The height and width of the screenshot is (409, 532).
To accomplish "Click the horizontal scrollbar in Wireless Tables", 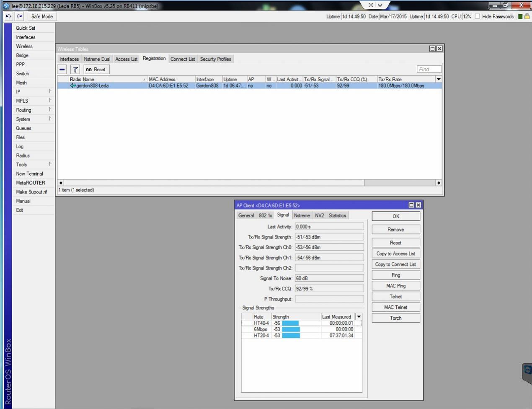I will (x=214, y=183).
